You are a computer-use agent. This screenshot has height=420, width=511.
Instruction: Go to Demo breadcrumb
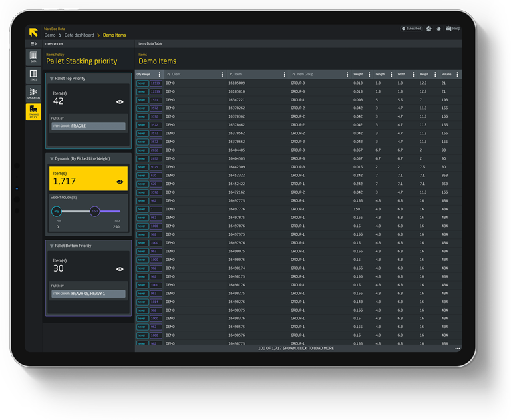50,35
